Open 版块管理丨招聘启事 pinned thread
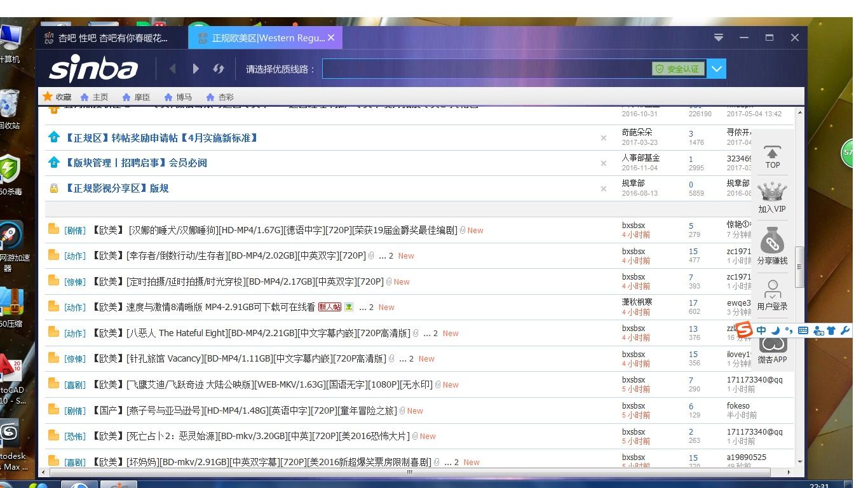The width and height of the screenshot is (868, 488). 136,163
